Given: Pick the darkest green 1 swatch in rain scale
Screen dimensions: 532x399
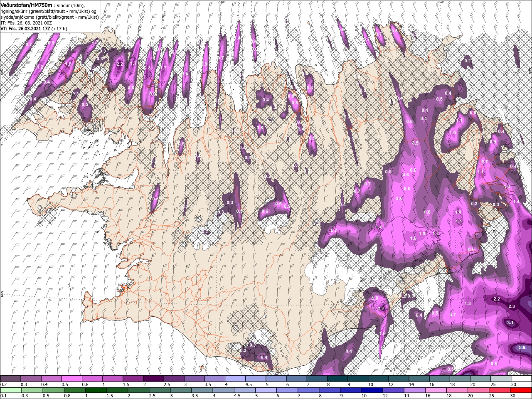Looking at the screenshot, I should [96, 390].
